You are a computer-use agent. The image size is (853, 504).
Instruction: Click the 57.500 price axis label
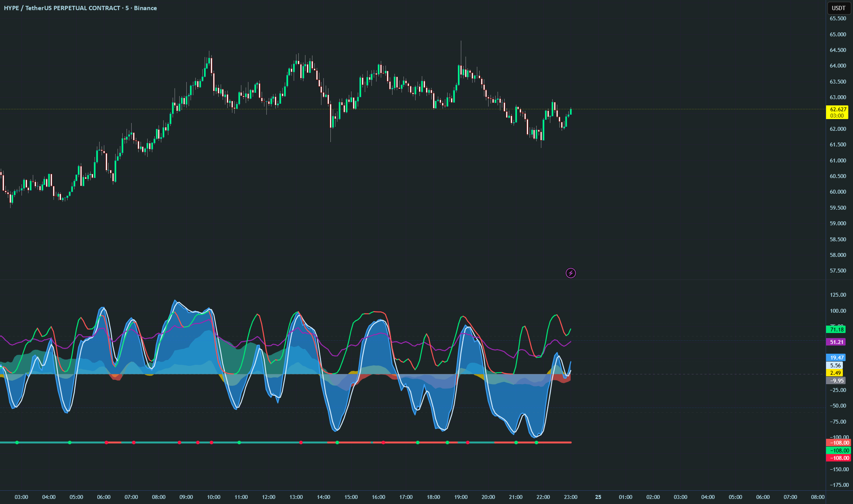(838, 271)
